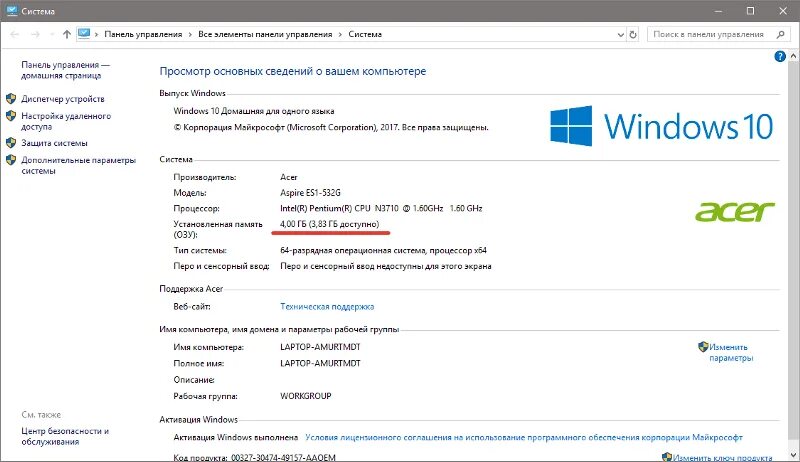This screenshot has height=462, width=800.
Task: Open Диспетчер устройств link
Action: 63,99
